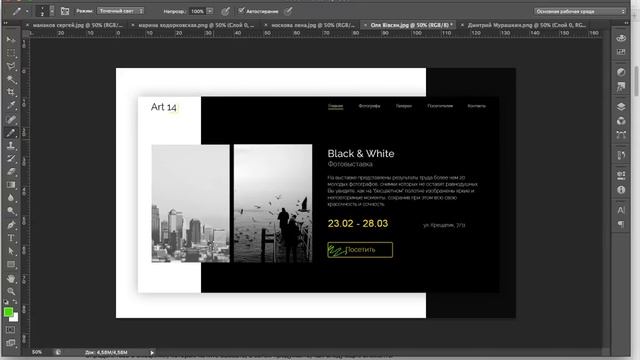Toggle pressure for size button

(x=289, y=11)
